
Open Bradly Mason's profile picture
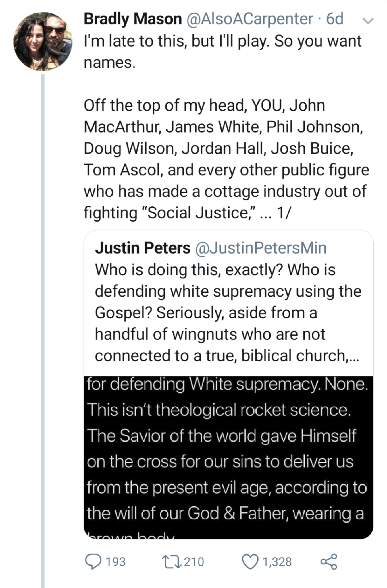pyautogui.click(x=43, y=41)
